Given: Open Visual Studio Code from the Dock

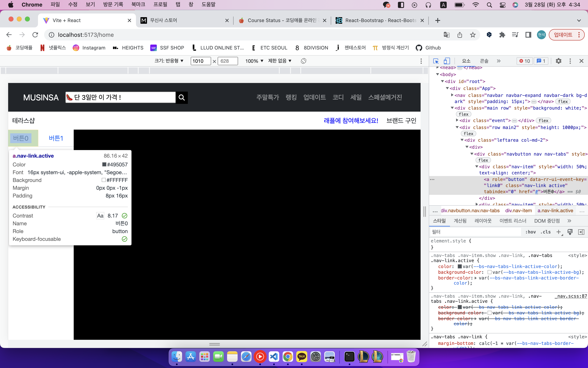Looking at the screenshot, I should click(274, 357).
